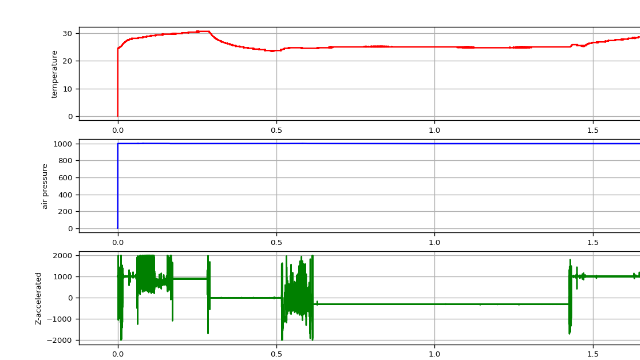Click the 2000 tick on Z-accelerated axis

tap(62, 256)
